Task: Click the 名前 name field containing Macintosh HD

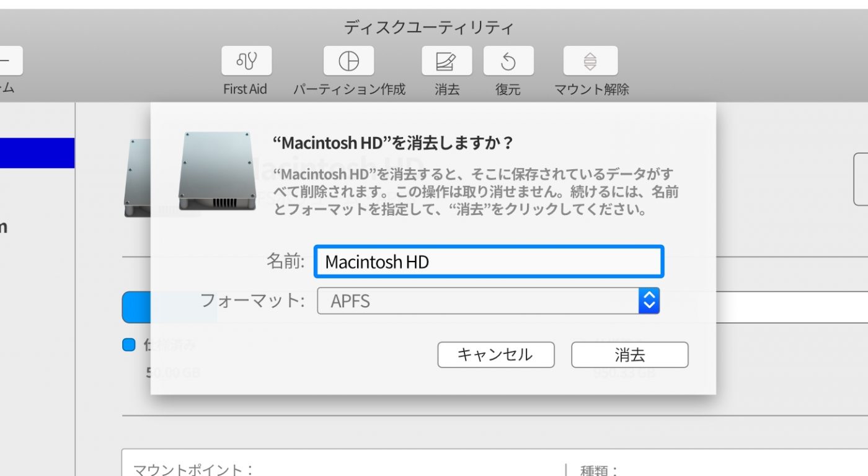Action: coord(489,262)
